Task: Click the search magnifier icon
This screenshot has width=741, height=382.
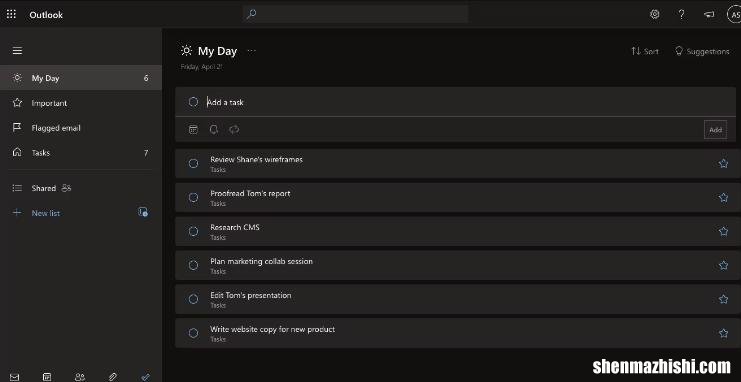Action: (251, 14)
